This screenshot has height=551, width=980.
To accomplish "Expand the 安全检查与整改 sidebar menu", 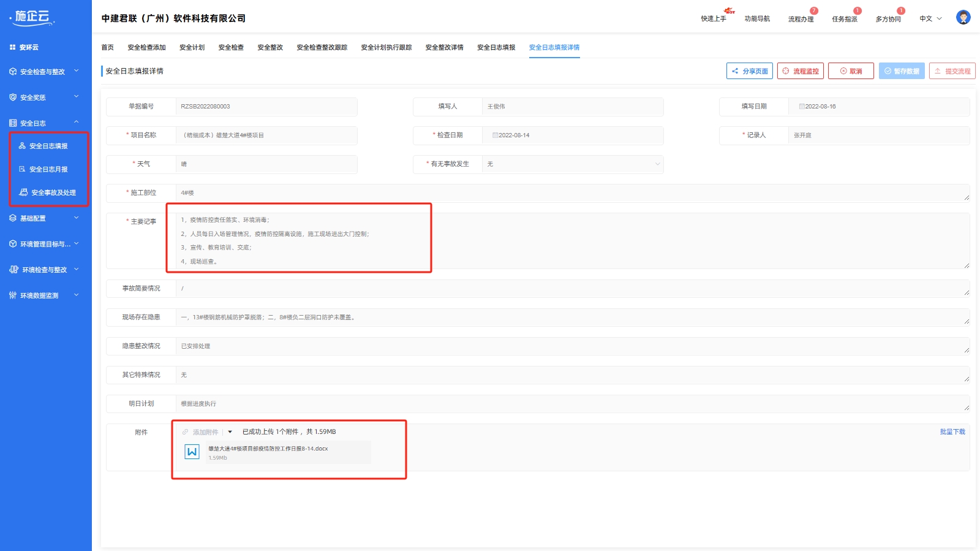I will [x=44, y=72].
